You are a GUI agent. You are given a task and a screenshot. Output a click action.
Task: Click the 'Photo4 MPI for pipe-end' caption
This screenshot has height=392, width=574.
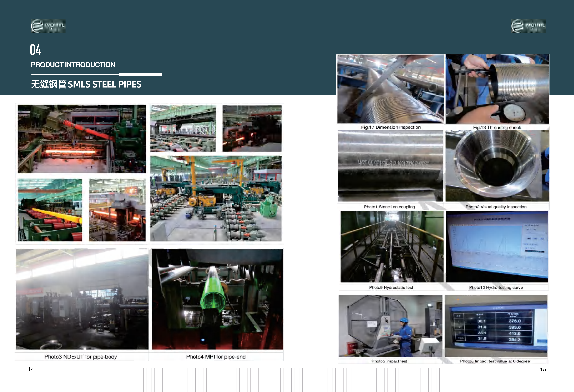coord(216,357)
